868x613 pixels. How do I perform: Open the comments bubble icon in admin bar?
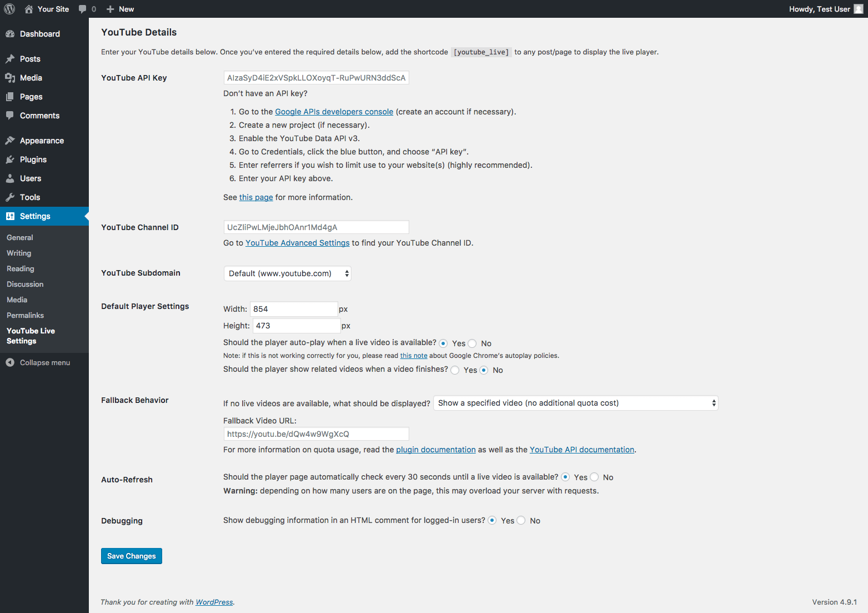(83, 9)
